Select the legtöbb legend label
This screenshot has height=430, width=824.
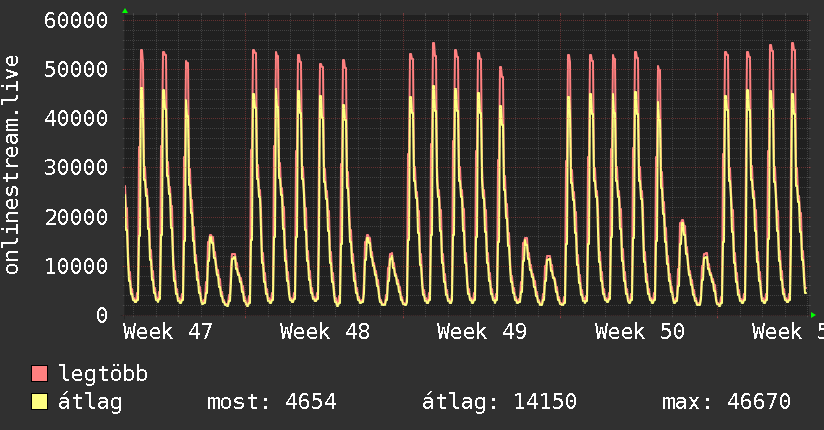tap(103, 374)
